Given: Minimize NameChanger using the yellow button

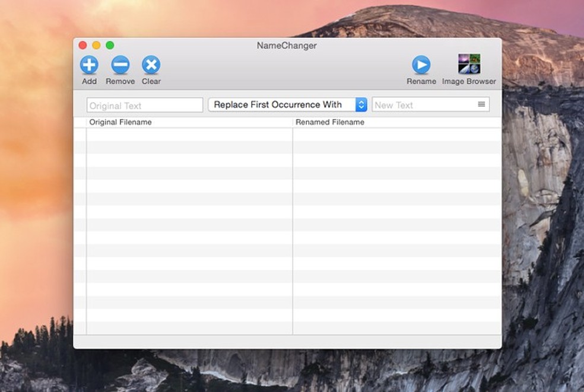Looking at the screenshot, I should tap(96, 45).
